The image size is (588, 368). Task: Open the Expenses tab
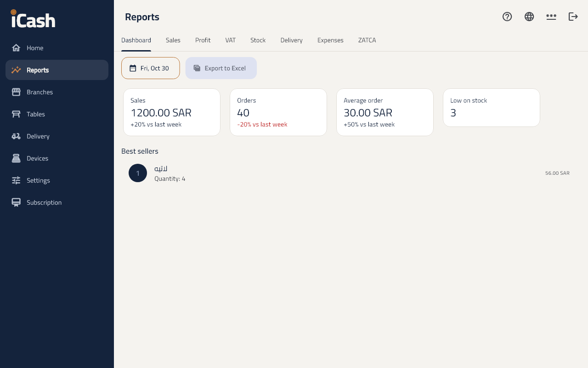pyautogui.click(x=330, y=40)
